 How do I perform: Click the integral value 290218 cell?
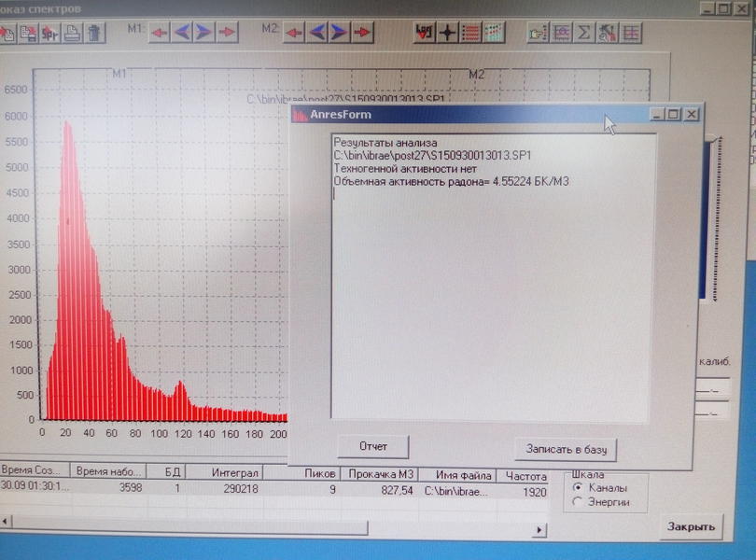pyautogui.click(x=225, y=489)
